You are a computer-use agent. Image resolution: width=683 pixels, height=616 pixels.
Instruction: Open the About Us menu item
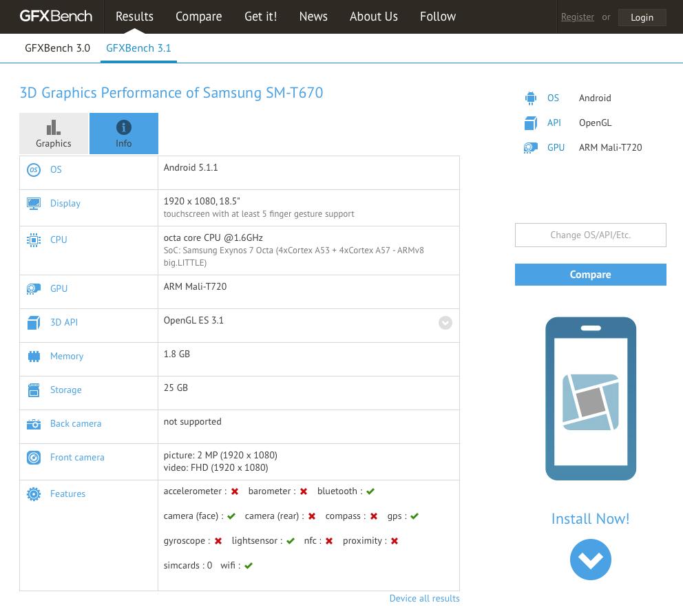coord(373,17)
